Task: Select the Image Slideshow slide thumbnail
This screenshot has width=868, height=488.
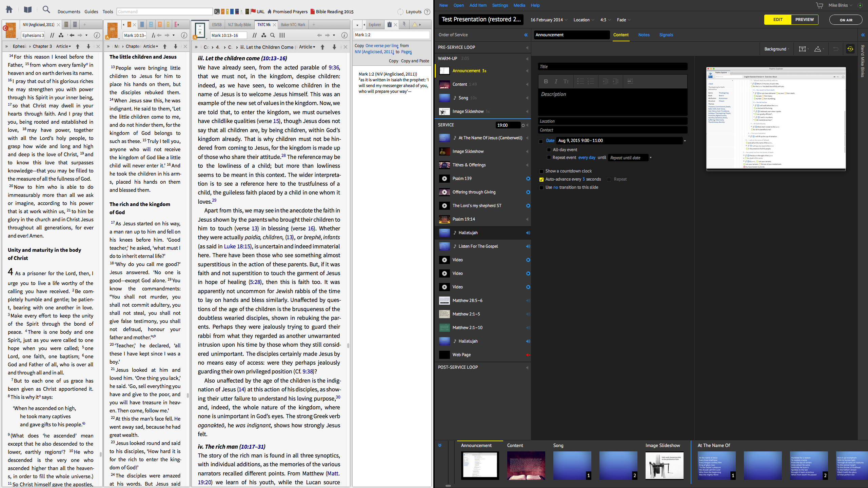Action: 664,466
